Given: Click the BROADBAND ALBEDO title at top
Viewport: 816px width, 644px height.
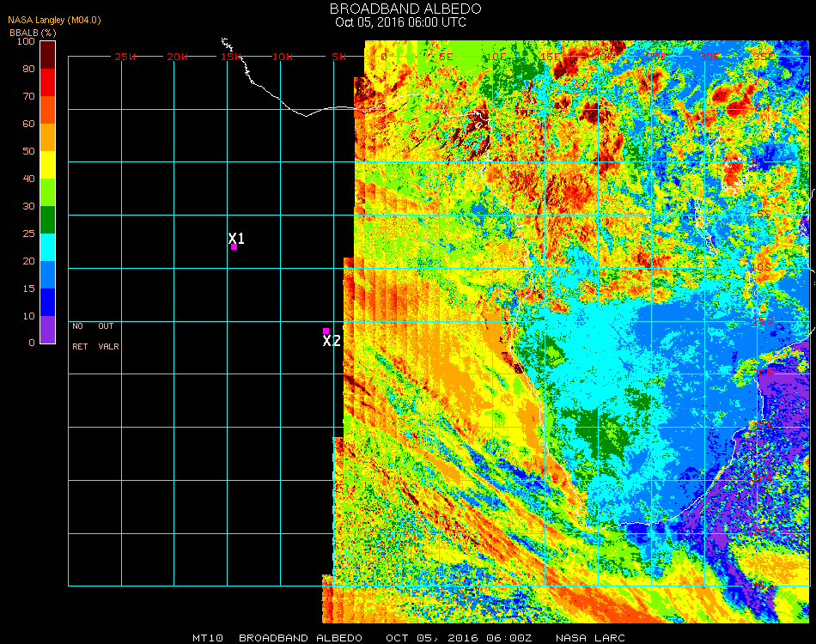Looking at the screenshot, I should click(x=405, y=9).
